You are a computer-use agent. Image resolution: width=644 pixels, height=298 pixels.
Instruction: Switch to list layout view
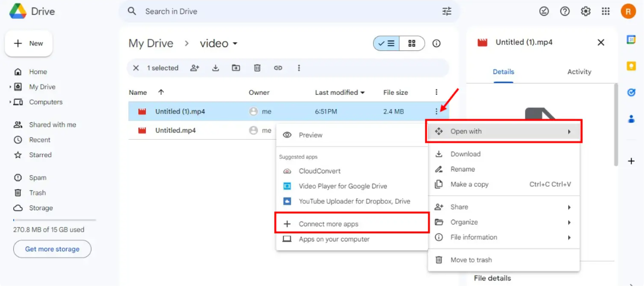pos(387,43)
